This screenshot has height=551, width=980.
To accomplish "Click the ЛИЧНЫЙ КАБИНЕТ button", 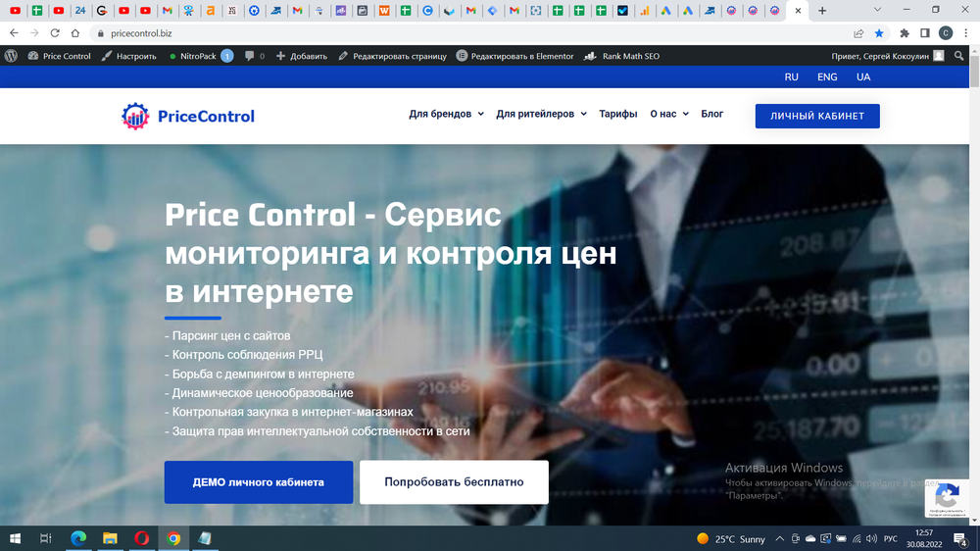I will [x=817, y=117].
